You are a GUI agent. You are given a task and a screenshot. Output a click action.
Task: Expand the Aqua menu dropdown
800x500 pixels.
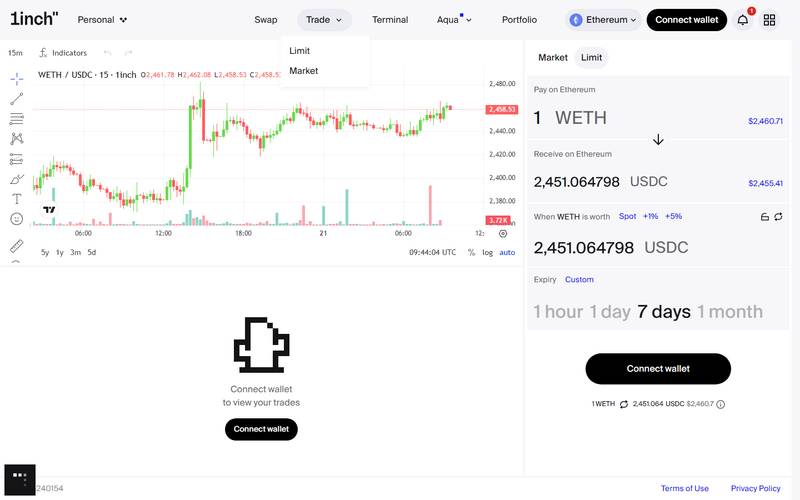tap(454, 20)
